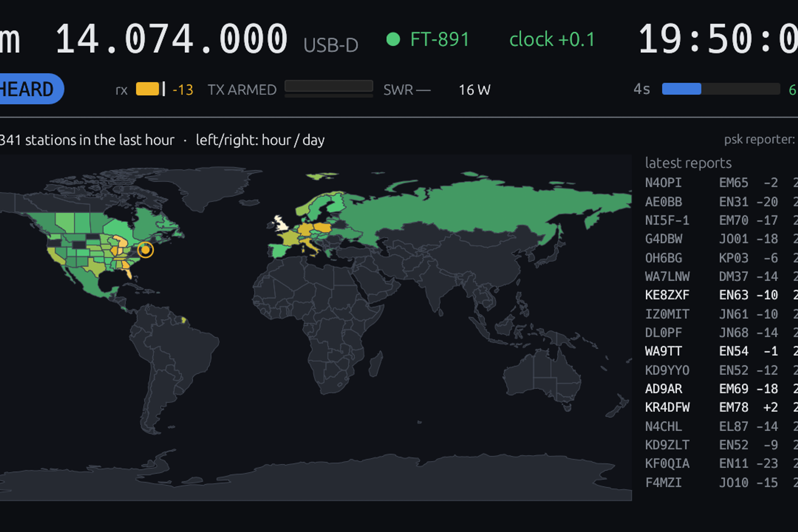Switch the USB-D mode label
The height and width of the screenshot is (532, 798).
point(331,45)
